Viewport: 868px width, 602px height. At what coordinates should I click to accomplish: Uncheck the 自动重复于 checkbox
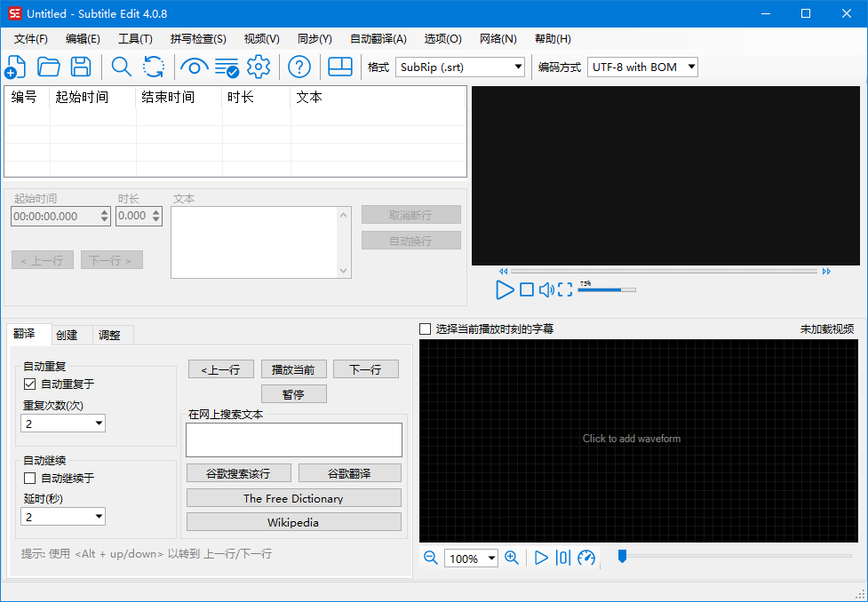click(30, 384)
